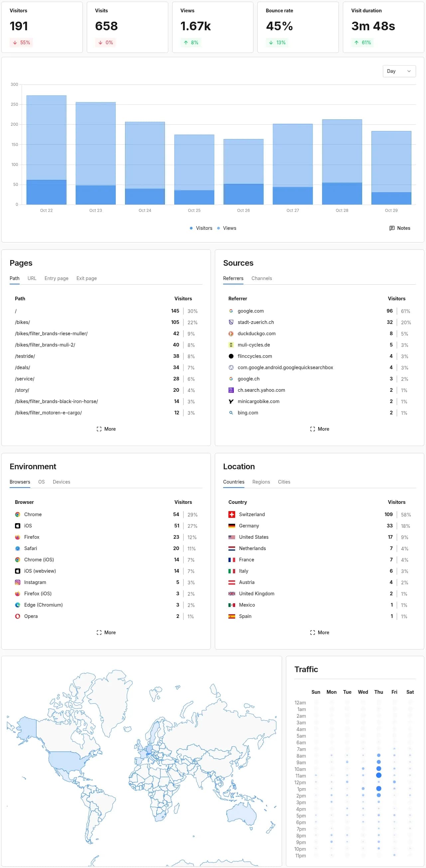Open the /testride/ path link
Screen dimensions: 426x868
pos(25,356)
